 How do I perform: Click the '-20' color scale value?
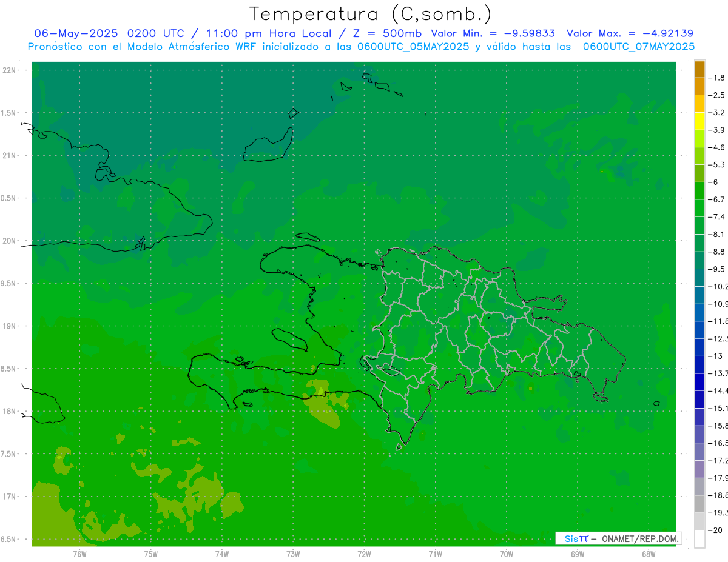[715, 530]
